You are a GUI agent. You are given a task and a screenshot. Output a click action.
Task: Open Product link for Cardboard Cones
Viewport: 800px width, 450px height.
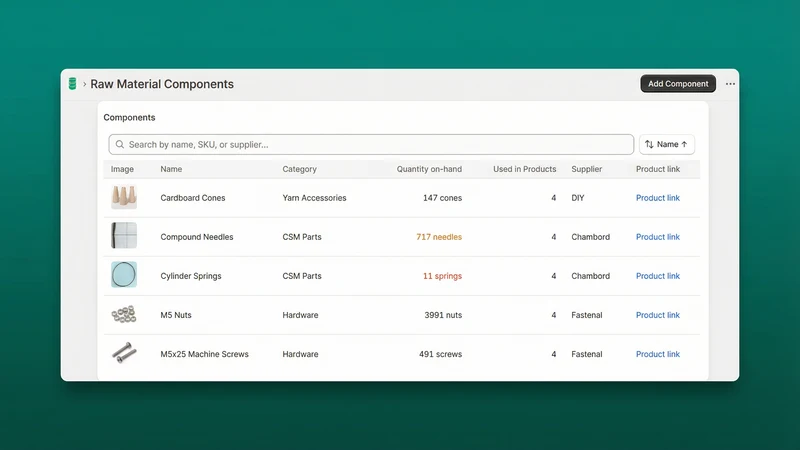(658, 198)
